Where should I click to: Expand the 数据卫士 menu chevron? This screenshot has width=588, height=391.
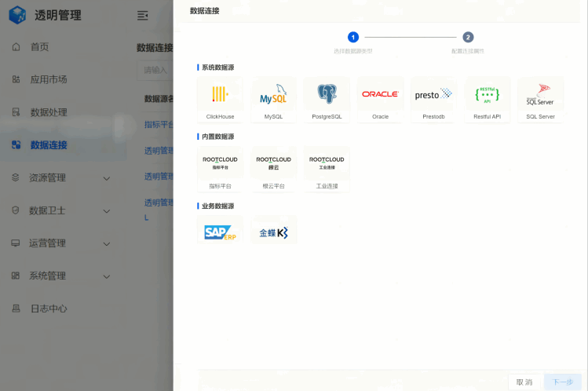coord(107,211)
